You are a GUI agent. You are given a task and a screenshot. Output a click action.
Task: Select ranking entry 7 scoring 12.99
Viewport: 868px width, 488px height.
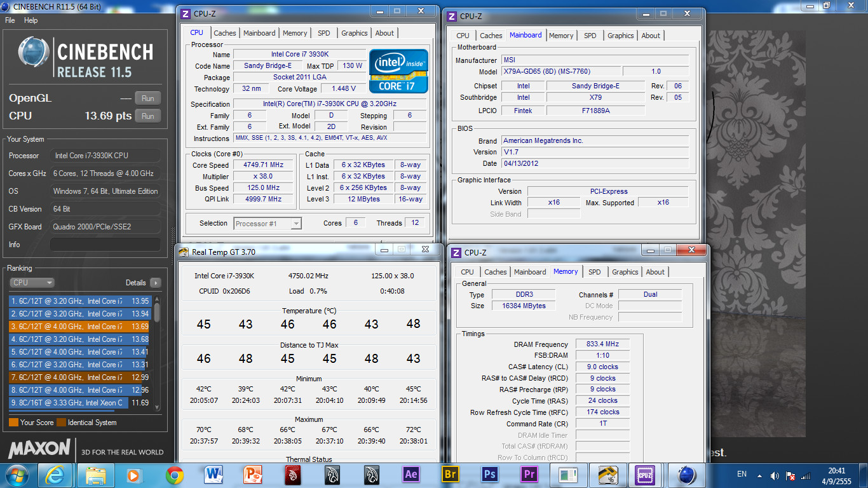point(80,377)
